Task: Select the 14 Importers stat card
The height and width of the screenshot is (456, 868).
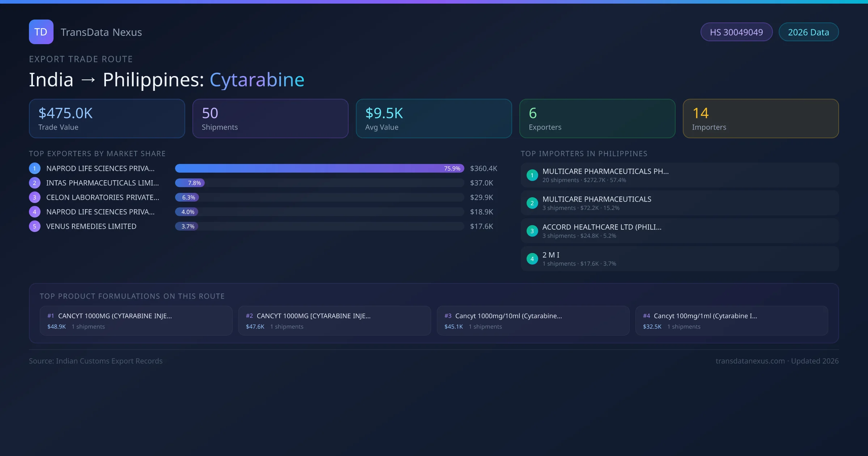Action: tap(761, 119)
